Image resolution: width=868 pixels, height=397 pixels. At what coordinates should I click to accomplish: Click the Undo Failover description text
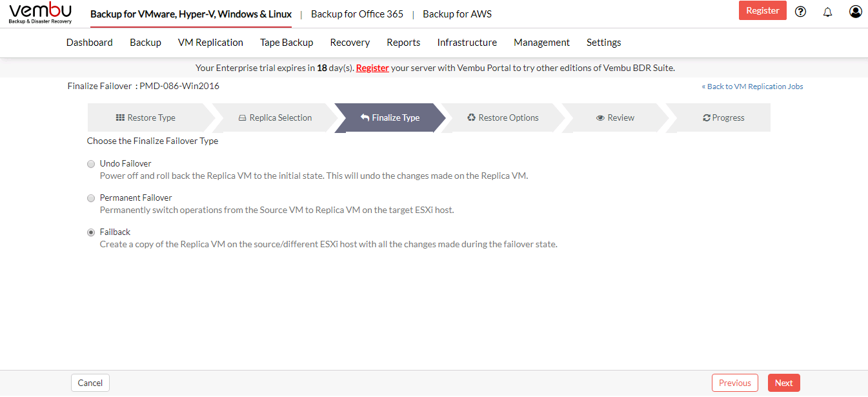tap(314, 176)
